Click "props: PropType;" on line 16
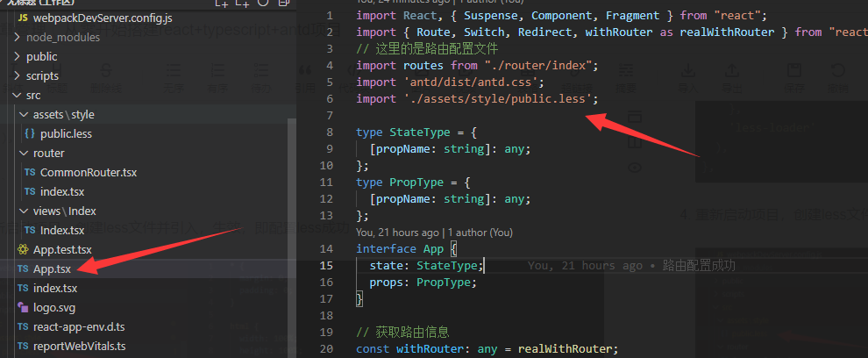868x358 pixels. (x=423, y=282)
